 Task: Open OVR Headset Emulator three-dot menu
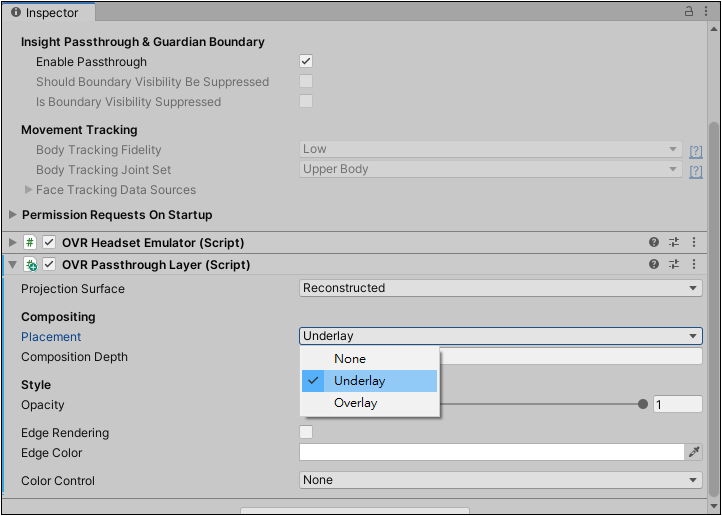(693, 242)
